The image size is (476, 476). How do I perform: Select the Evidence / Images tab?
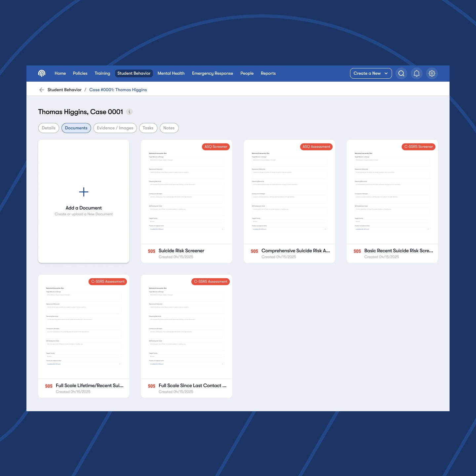click(x=115, y=128)
